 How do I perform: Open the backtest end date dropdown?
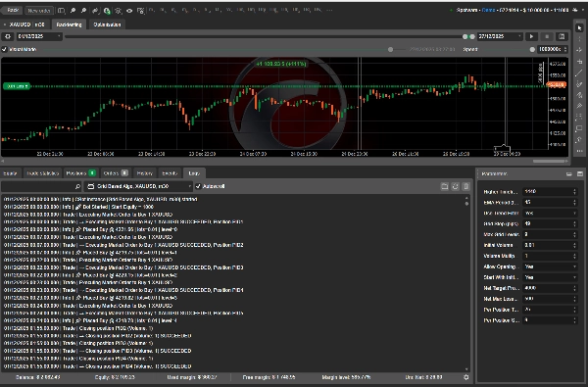[x=500, y=36]
